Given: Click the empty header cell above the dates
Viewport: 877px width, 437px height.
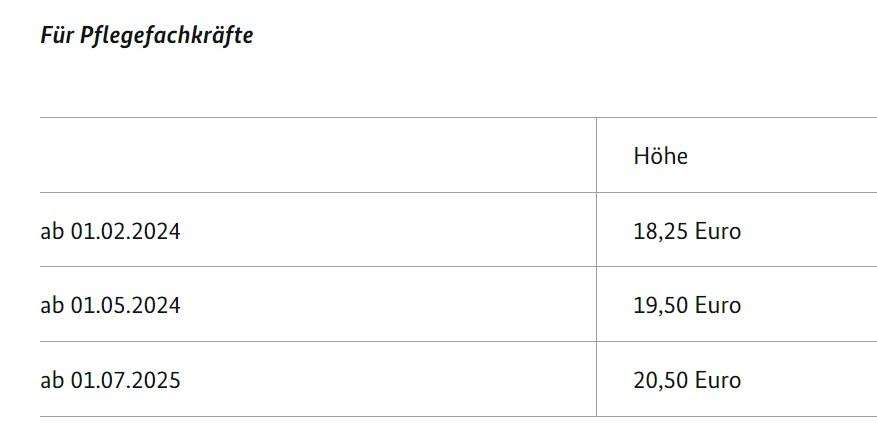Looking at the screenshot, I should point(318,155).
